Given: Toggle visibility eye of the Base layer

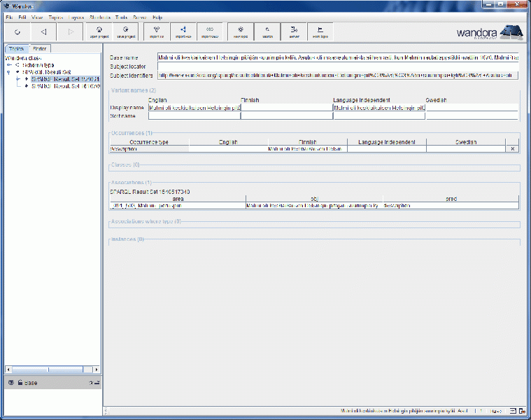Looking at the screenshot, I should (10, 382).
